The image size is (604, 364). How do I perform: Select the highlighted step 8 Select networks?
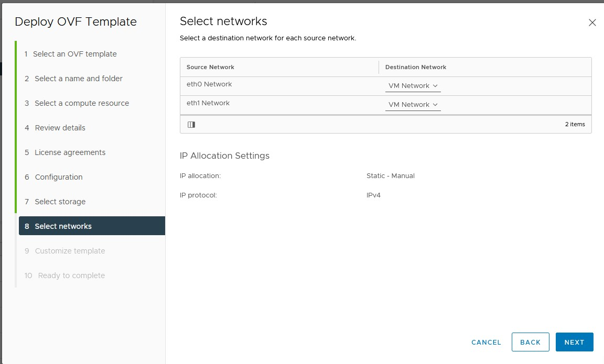pos(64,226)
